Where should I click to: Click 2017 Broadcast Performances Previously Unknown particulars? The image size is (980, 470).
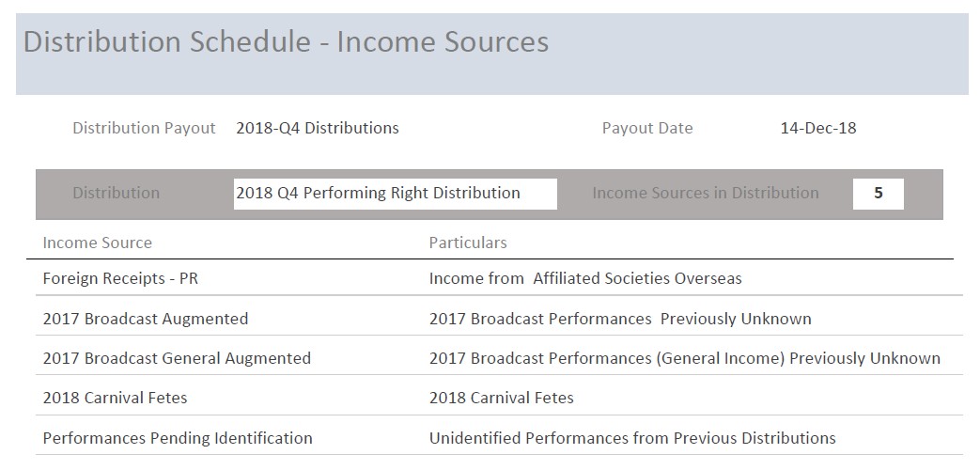620,319
